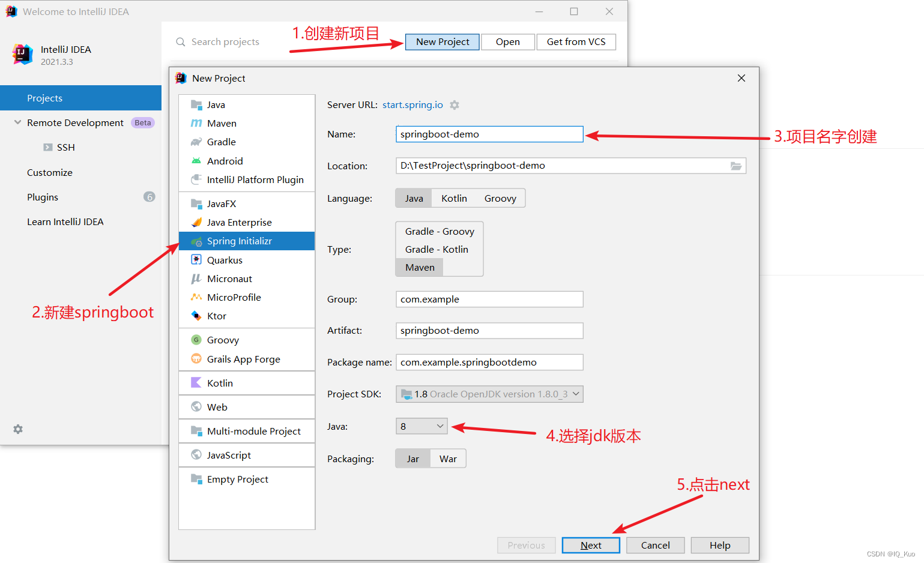Viewport: 924px width, 563px height.
Task: Open the Project SDK dropdown
Action: (489, 394)
